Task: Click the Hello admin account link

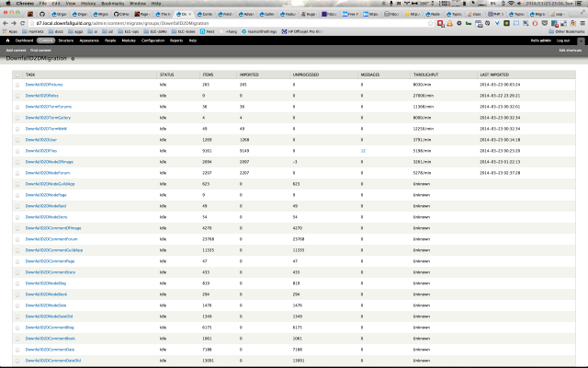Action: (x=541, y=40)
